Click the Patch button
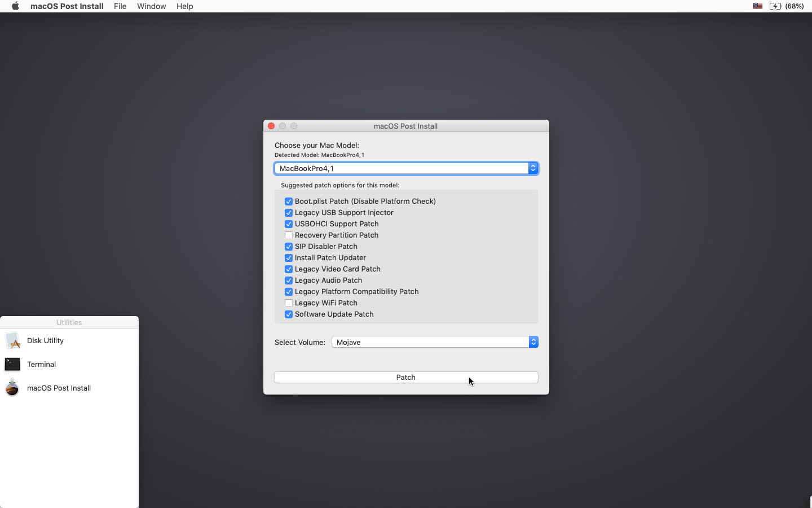 406,377
